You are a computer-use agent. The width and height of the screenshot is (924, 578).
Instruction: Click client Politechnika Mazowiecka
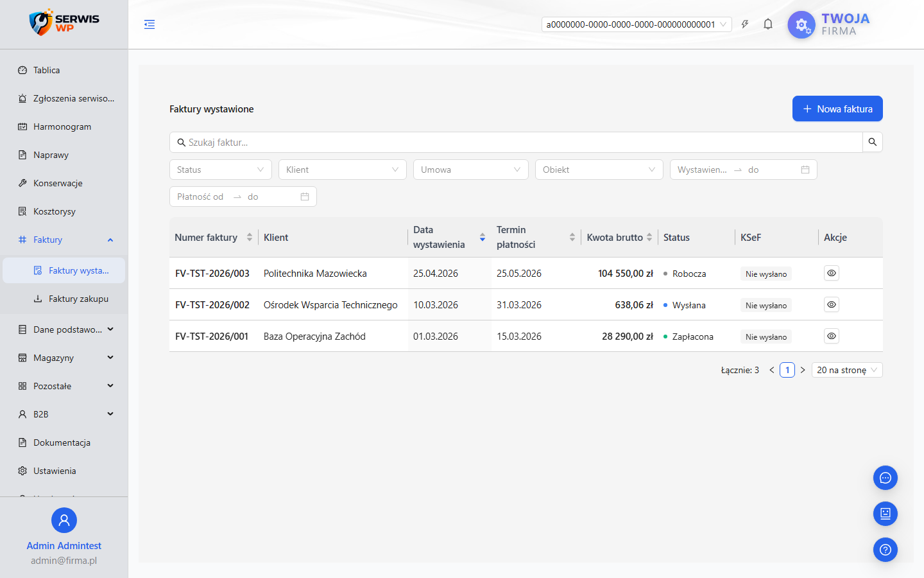pyautogui.click(x=315, y=273)
